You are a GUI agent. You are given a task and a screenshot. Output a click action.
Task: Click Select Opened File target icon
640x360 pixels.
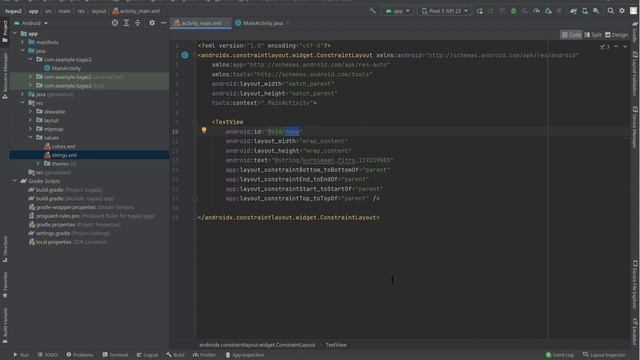[x=115, y=23]
